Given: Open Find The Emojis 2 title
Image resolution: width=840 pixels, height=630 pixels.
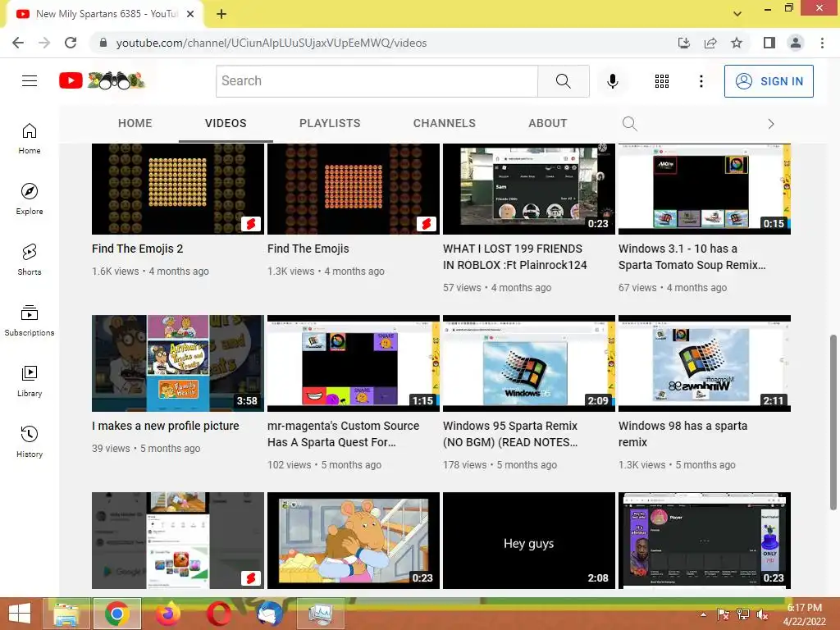Looking at the screenshot, I should [x=137, y=249].
